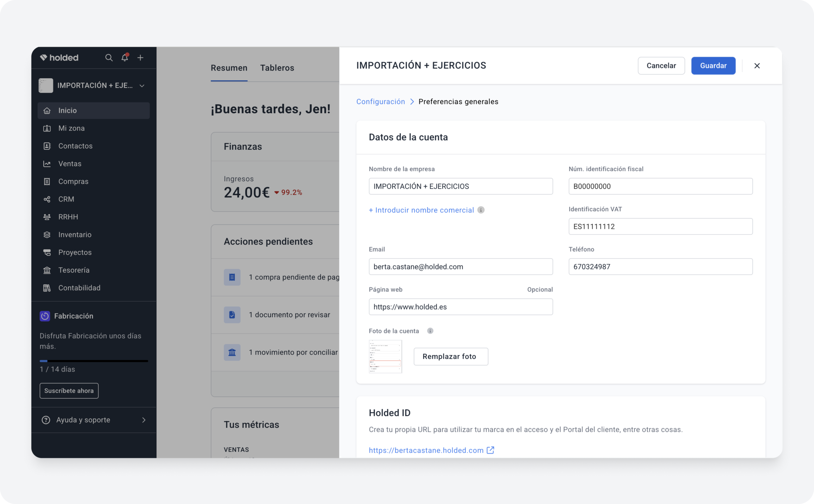Image resolution: width=814 pixels, height=504 pixels.
Task: Click the Mi zona sidebar icon
Action: pyautogui.click(x=47, y=128)
